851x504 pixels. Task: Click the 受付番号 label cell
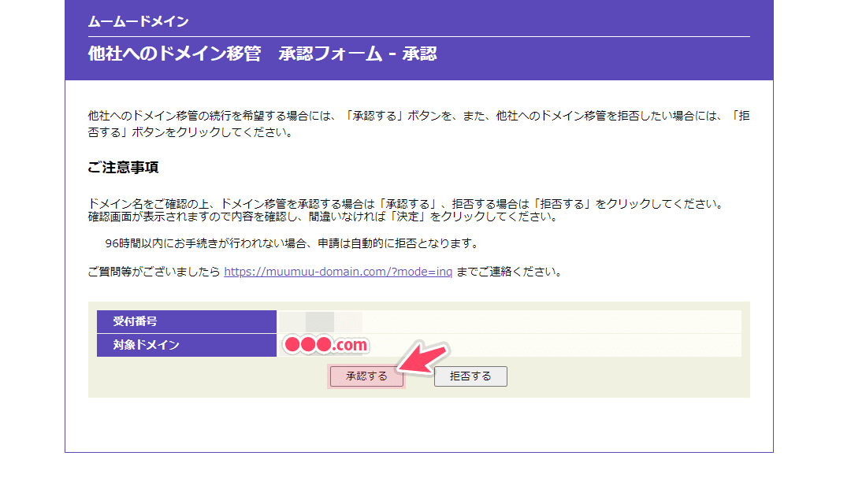click(187, 322)
